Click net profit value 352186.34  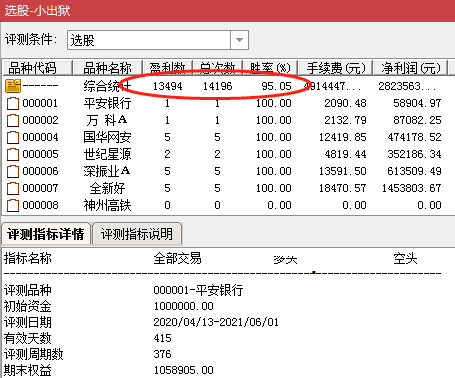tap(414, 154)
